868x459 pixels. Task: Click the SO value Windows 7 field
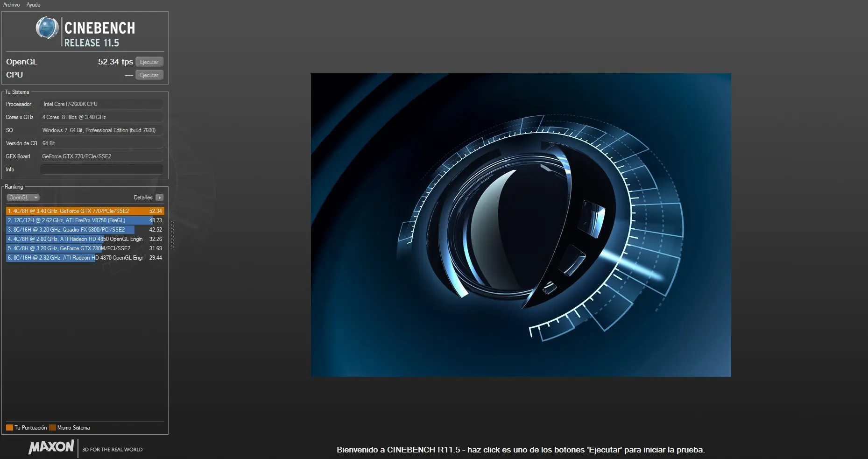pos(102,130)
